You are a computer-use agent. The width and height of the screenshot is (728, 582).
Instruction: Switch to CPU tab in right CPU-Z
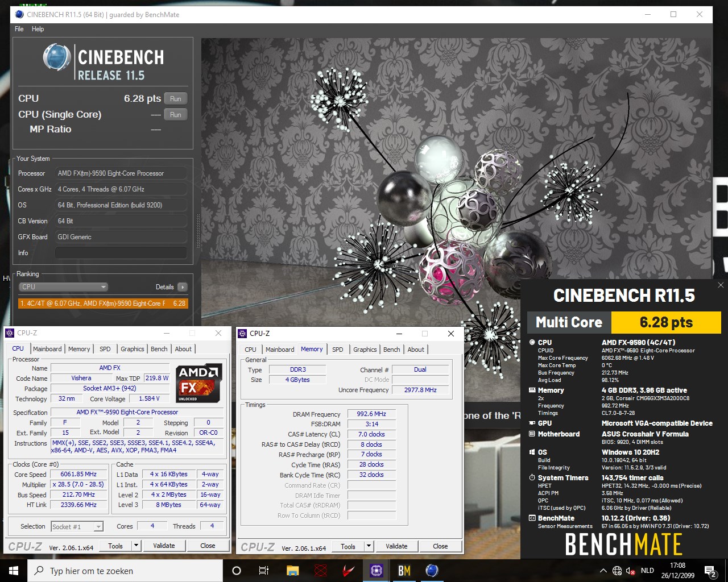pyautogui.click(x=250, y=350)
